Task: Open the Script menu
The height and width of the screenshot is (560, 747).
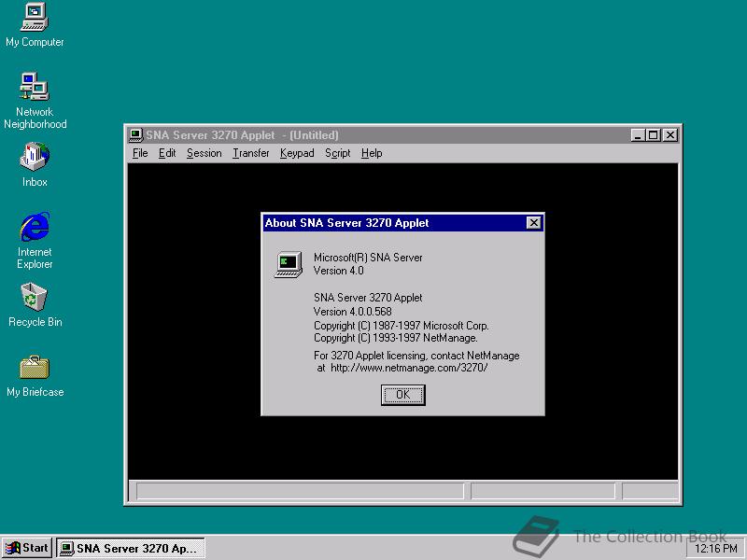Action: [337, 153]
